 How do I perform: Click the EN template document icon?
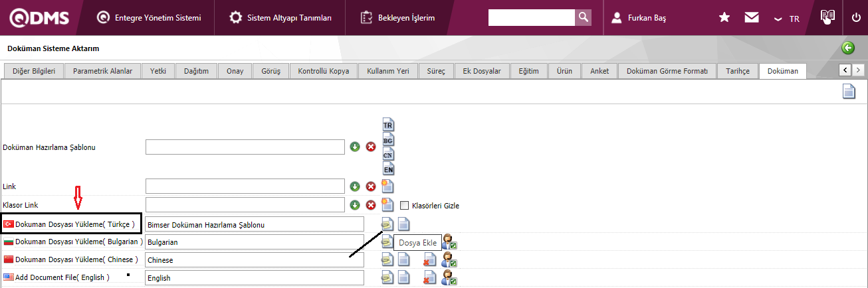(389, 169)
